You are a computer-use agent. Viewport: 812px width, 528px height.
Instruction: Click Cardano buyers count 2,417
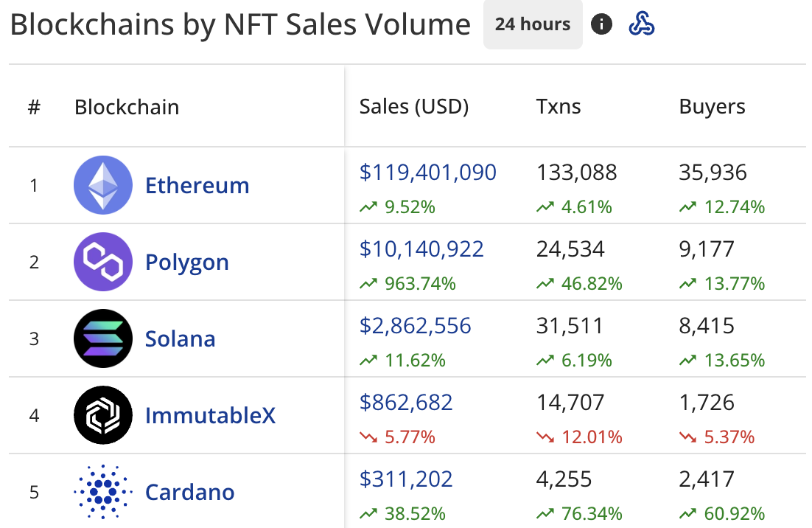[x=707, y=479]
